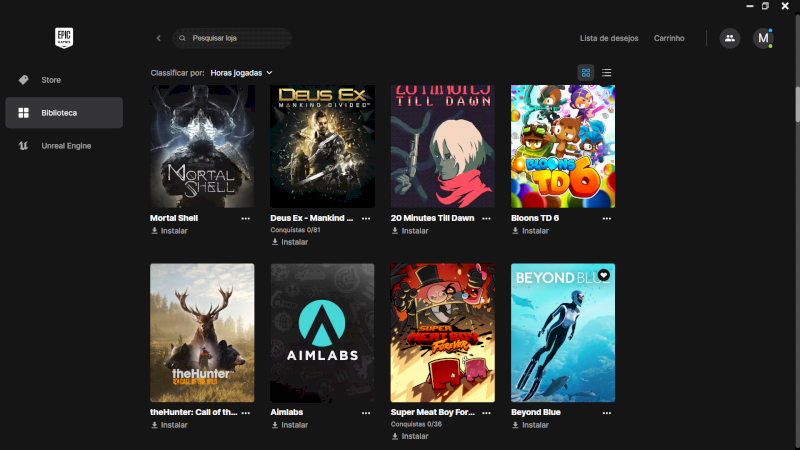This screenshot has height=450, width=800.
Task: Open Beyond Blue three-dot menu
Action: pos(607,413)
